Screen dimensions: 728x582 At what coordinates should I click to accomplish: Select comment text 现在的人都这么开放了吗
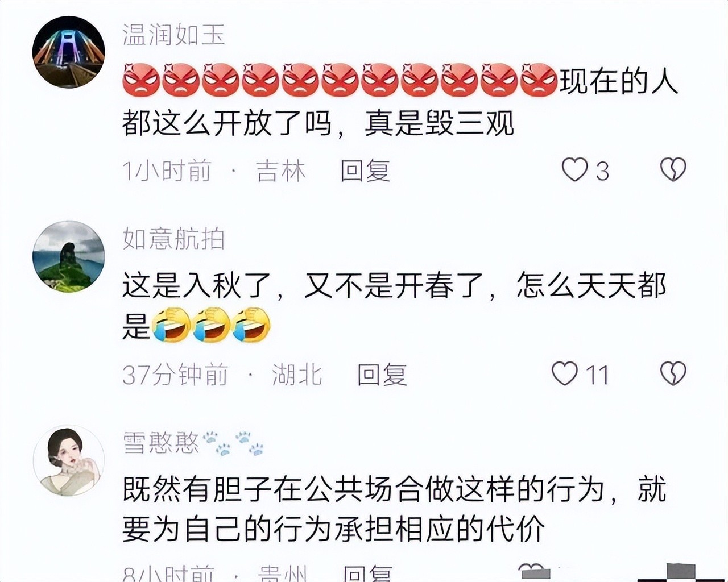point(400,102)
